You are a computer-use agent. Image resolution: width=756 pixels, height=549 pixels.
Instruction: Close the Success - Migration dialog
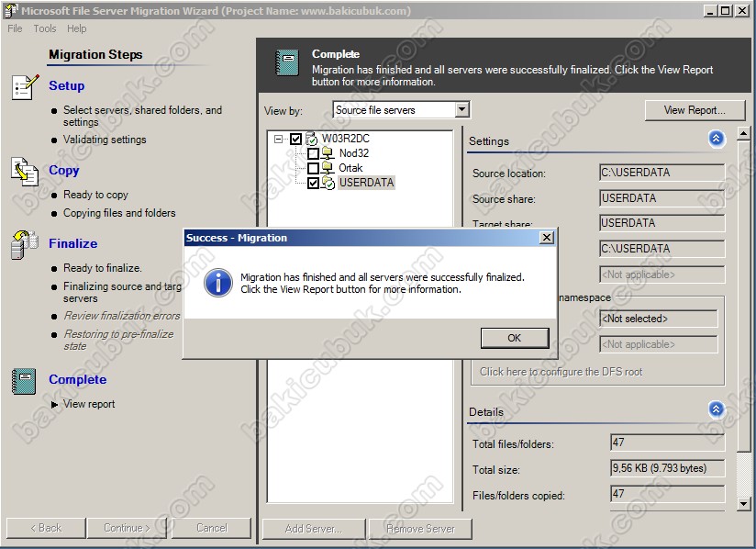coord(546,238)
